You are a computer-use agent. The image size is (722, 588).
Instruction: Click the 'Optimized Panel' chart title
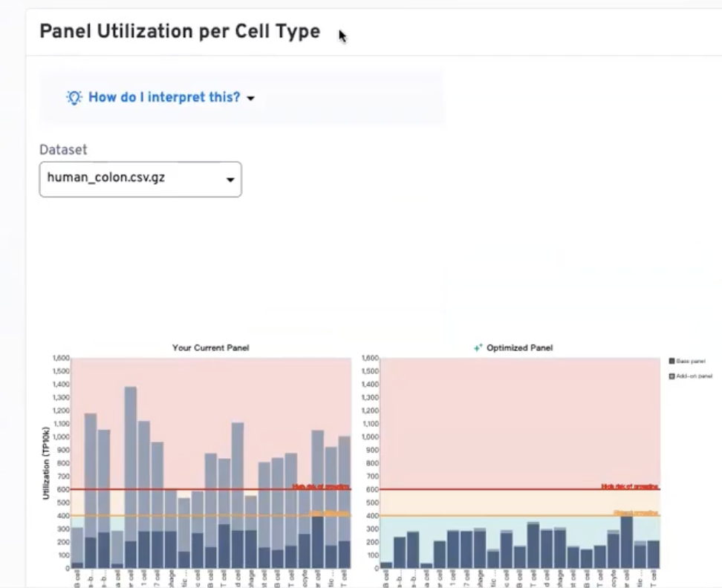tap(519, 347)
